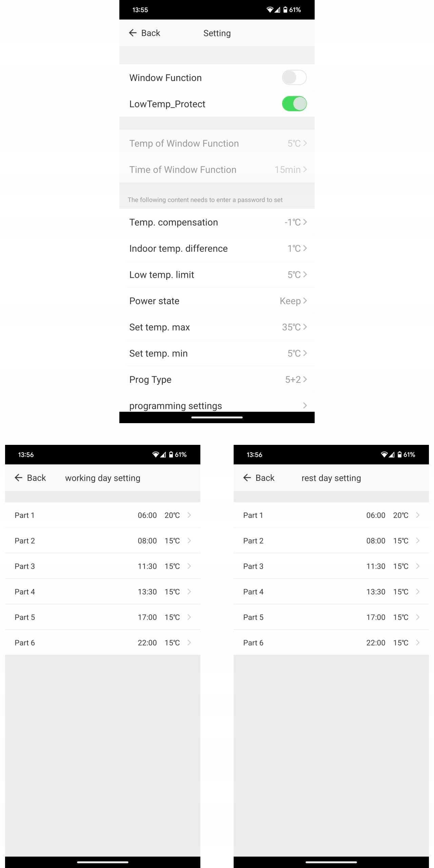This screenshot has width=434, height=868.
Task: Tap signal icon on working day status bar
Action: point(163,455)
